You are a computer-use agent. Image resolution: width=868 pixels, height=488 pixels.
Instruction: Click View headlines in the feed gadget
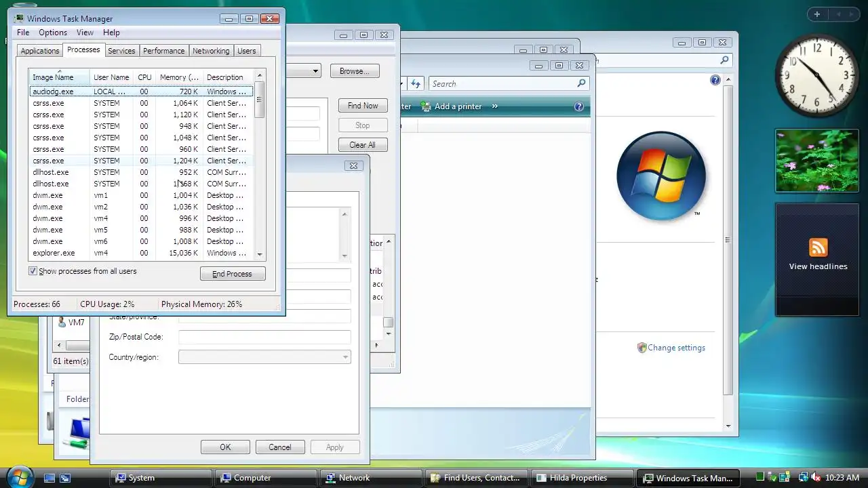point(818,266)
